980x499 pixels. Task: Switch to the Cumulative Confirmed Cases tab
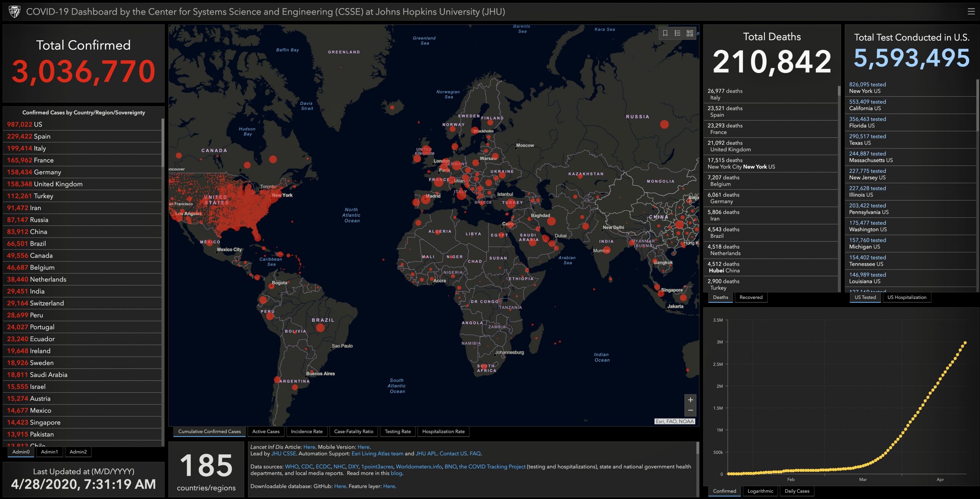coord(209,432)
